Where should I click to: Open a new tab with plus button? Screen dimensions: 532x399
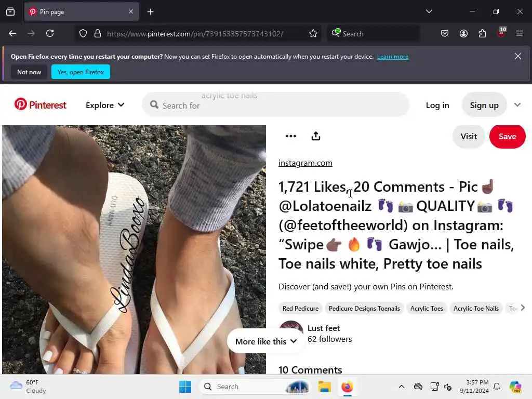click(150, 12)
